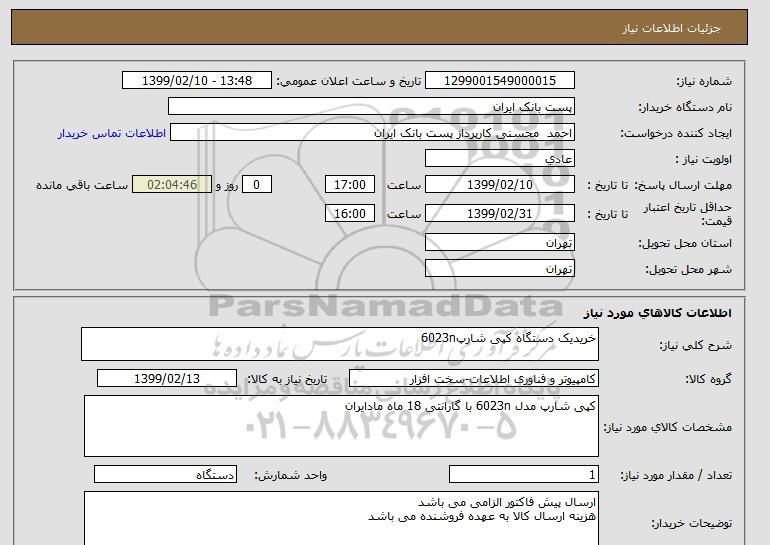Click the label گروه کالا

[709, 379]
